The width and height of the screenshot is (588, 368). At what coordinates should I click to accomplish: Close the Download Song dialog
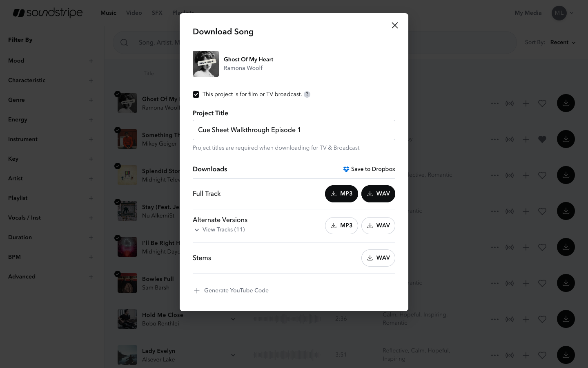pos(394,25)
